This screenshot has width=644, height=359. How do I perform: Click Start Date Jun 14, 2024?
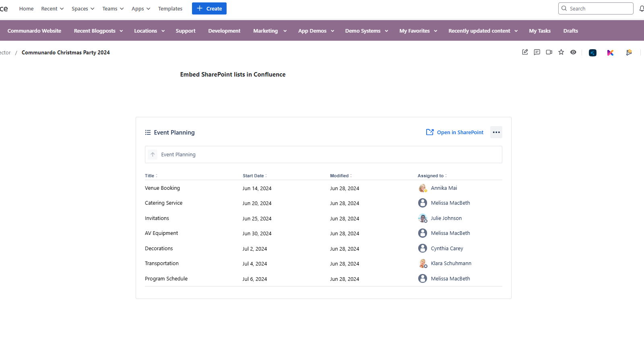click(x=257, y=188)
